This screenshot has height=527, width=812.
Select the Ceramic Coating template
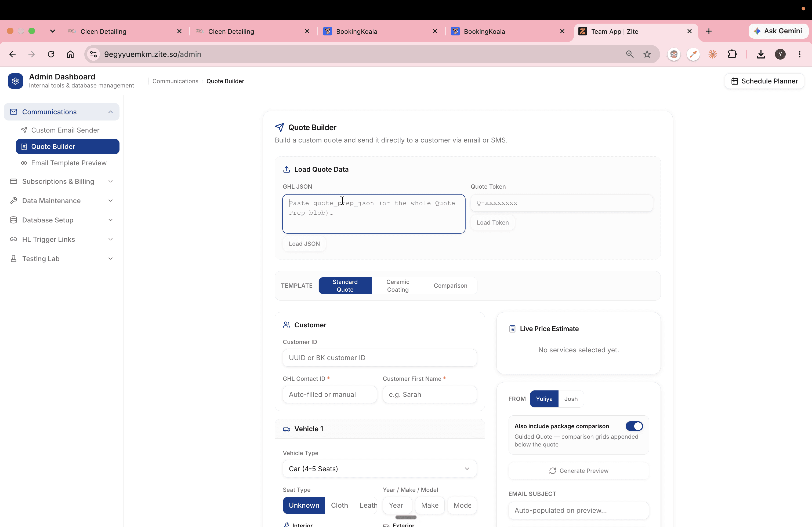(x=397, y=286)
